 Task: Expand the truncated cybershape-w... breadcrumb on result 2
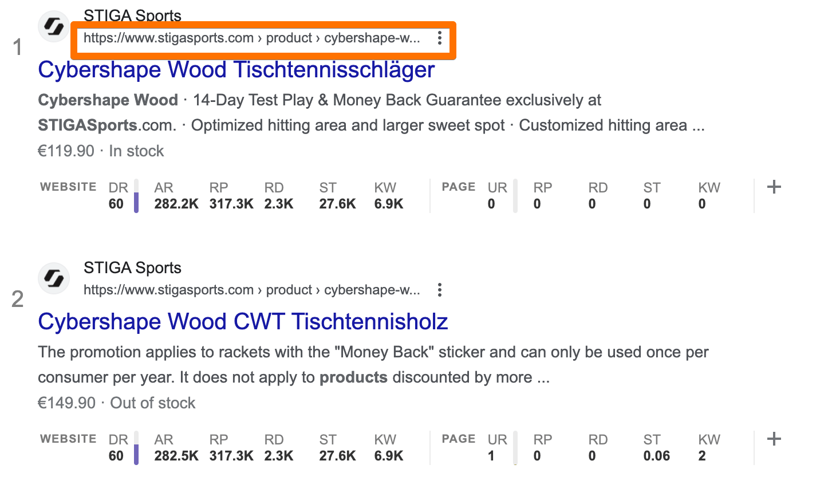pos(371,290)
